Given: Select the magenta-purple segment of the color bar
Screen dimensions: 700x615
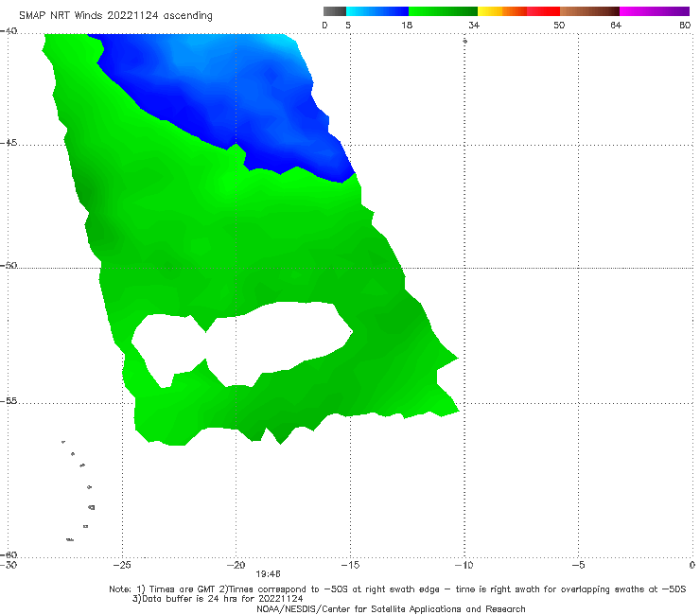Looking at the screenshot, I should pos(655,11).
